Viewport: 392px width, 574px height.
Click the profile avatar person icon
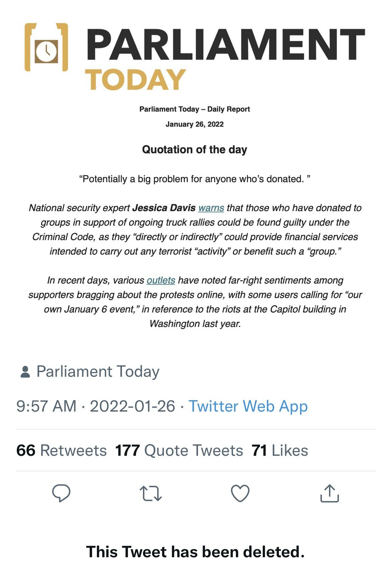pyautogui.click(x=25, y=372)
